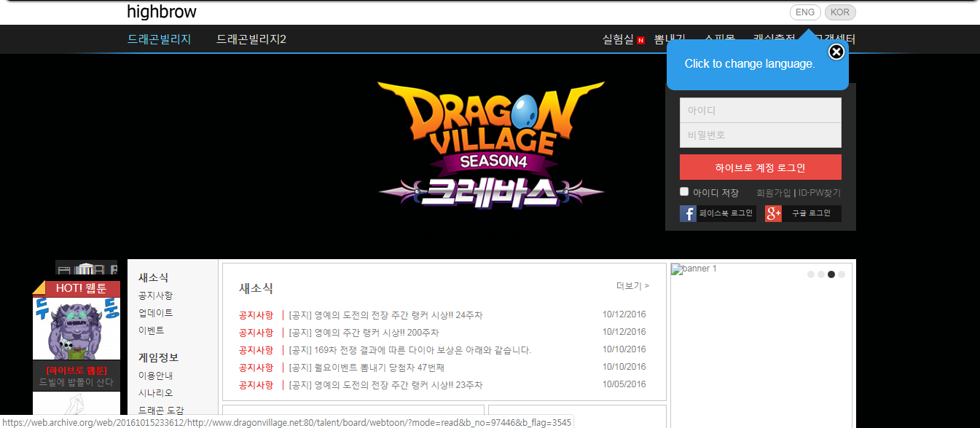
Task: Open notice 영예의 도전의 전장 주간 랭커 시상!! 24주차
Action: [385, 315]
